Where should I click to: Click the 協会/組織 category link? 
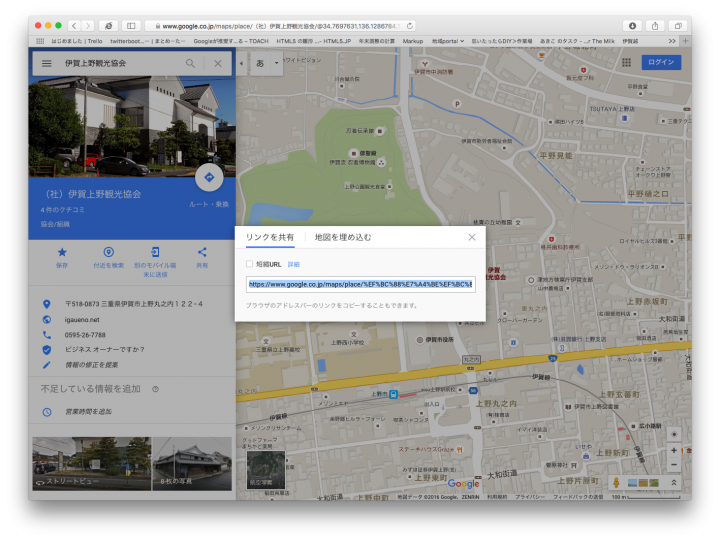(x=55, y=224)
